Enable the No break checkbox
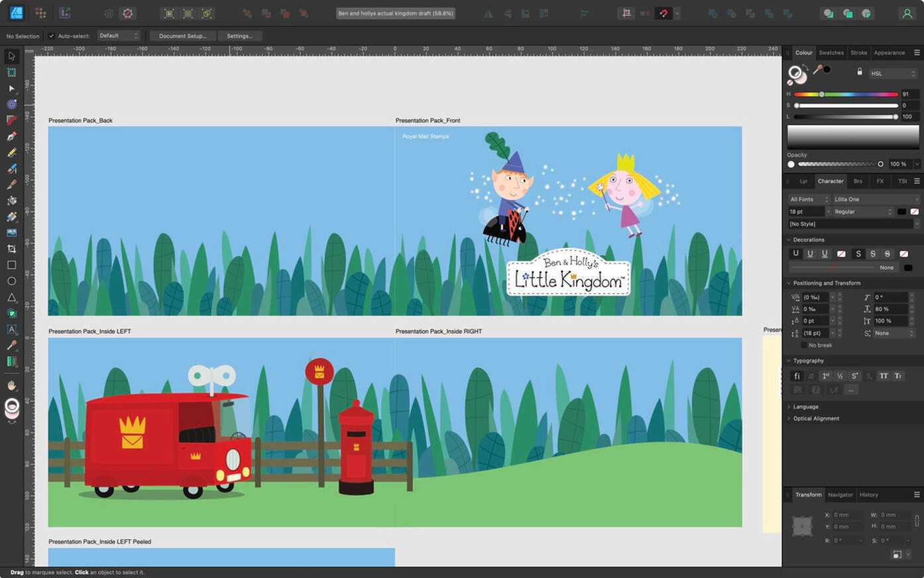 coord(804,345)
